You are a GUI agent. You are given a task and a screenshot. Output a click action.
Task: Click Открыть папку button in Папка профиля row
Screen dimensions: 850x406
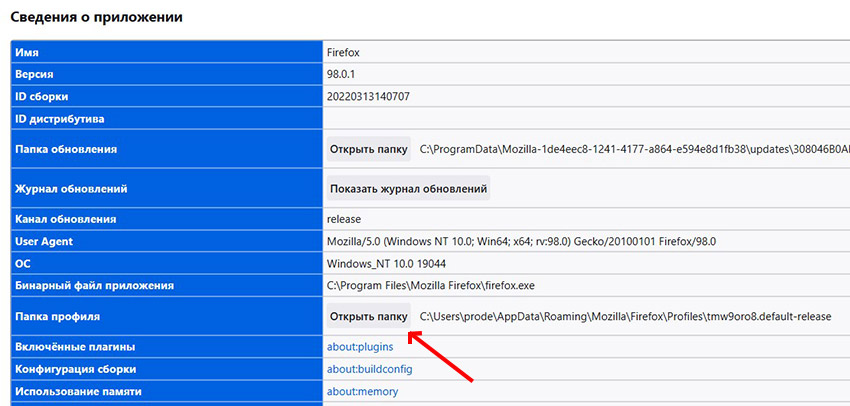click(x=368, y=316)
